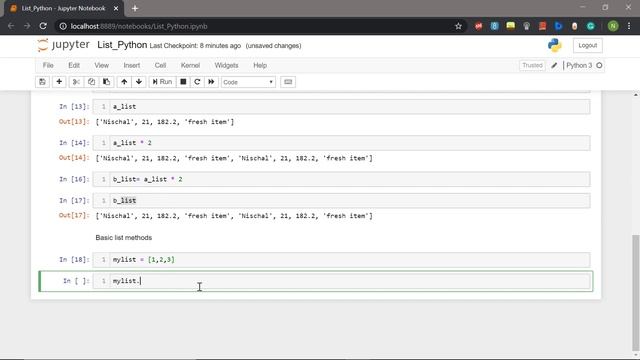Click the browser forward arrow
Image resolution: width=640 pixels, height=360 pixels.
pyautogui.click(x=27, y=26)
